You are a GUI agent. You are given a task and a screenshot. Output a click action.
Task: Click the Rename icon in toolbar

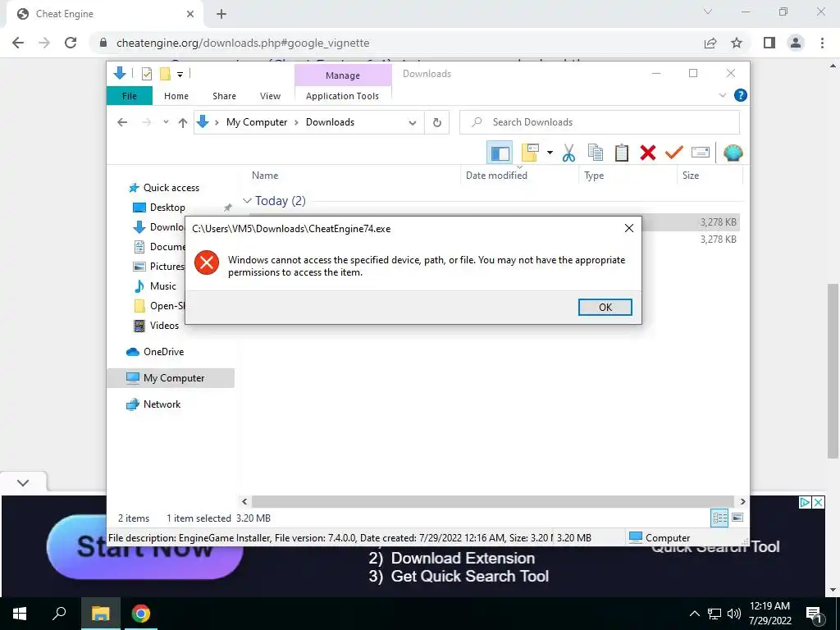(701, 153)
